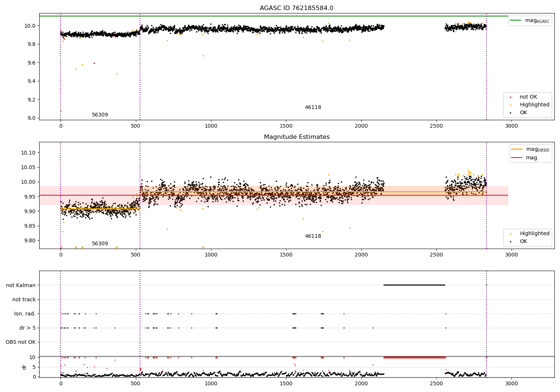The height and width of the screenshot is (392, 560).
Task: Click the '5' tick on the dr axis
Action: point(34,367)
